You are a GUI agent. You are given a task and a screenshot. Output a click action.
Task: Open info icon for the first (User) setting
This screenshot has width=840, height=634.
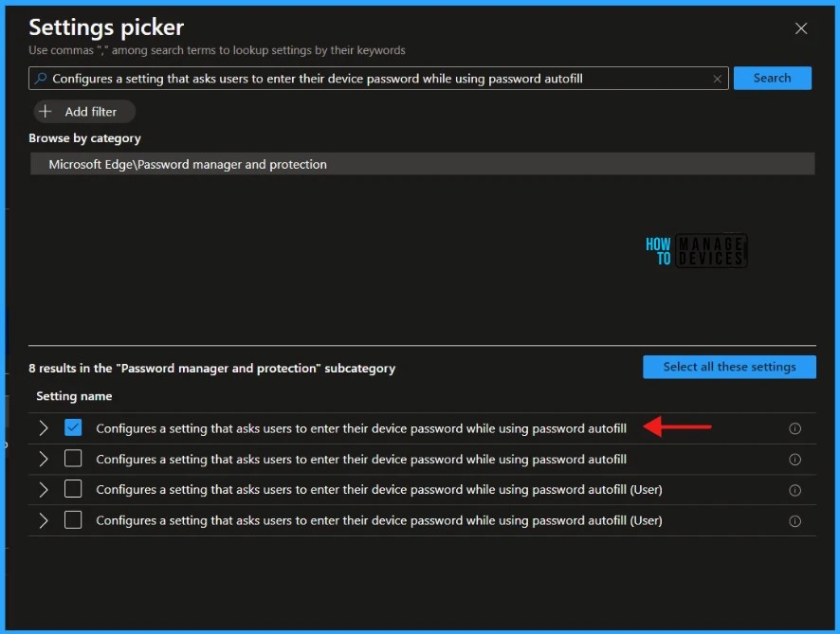(794, 490)
